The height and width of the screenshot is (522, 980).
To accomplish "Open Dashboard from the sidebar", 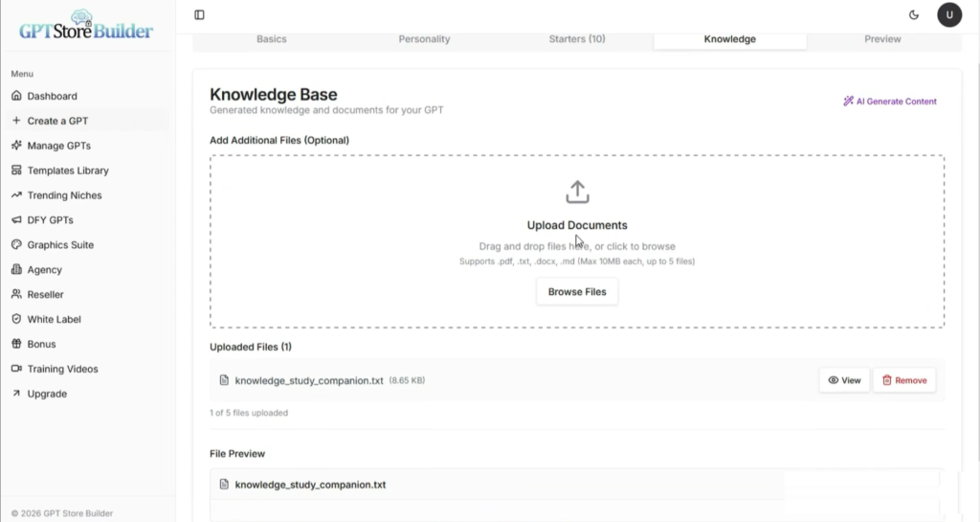I will pyautogui.click(x=52, y=96).
